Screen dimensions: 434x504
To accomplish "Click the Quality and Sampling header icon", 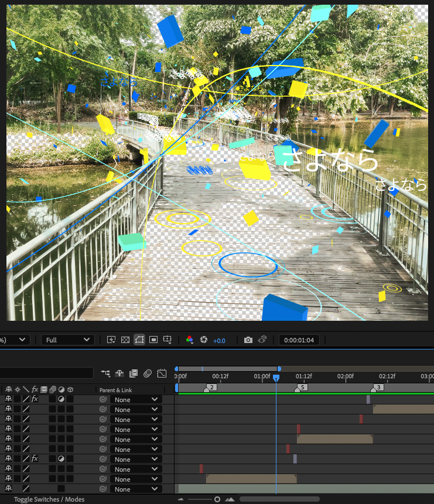I will 26,390.
